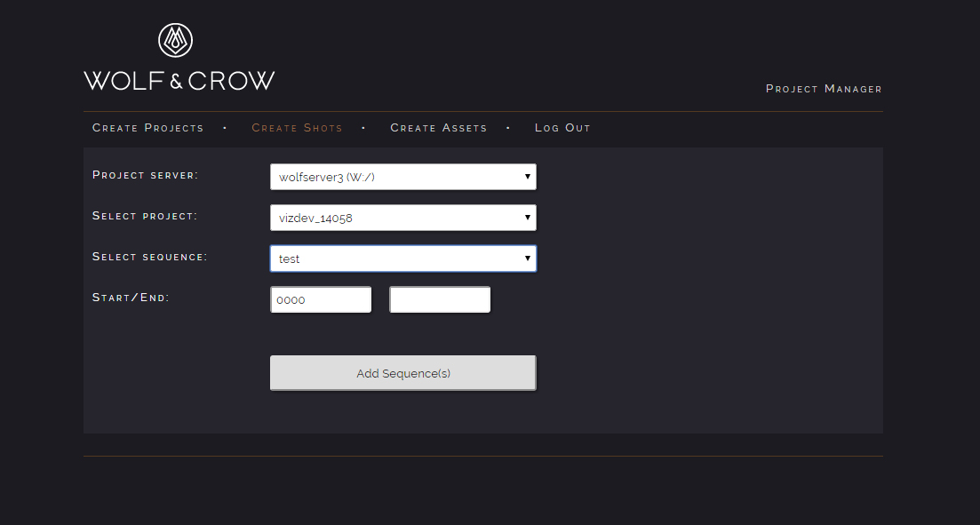
Task: Click the empty End number field
Action: pos(440,300)
